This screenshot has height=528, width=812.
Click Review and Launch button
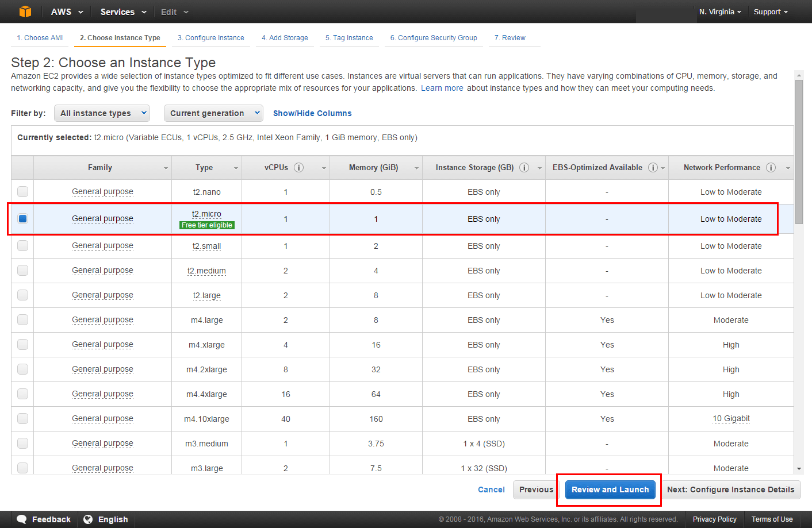pos(610,490)
